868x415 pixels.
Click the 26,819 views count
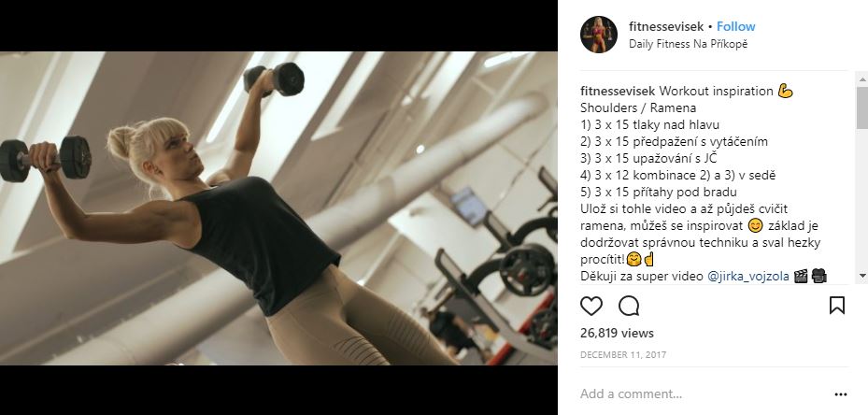click(x=617, y=333)
